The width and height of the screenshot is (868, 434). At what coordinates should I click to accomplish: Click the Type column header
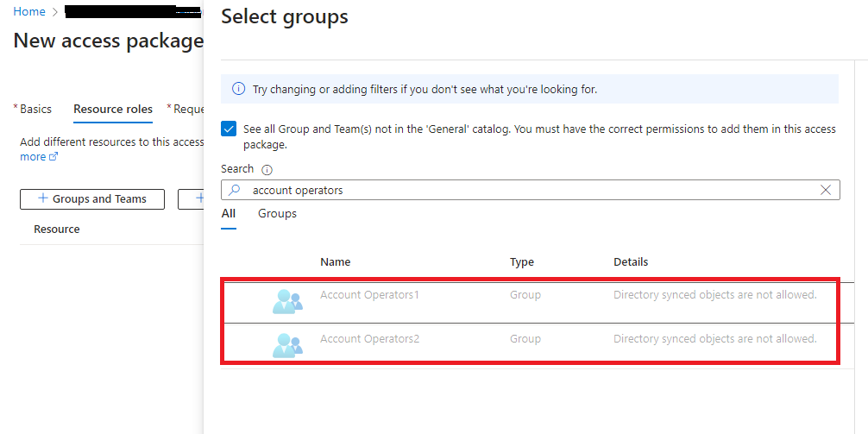pos(522,261)
